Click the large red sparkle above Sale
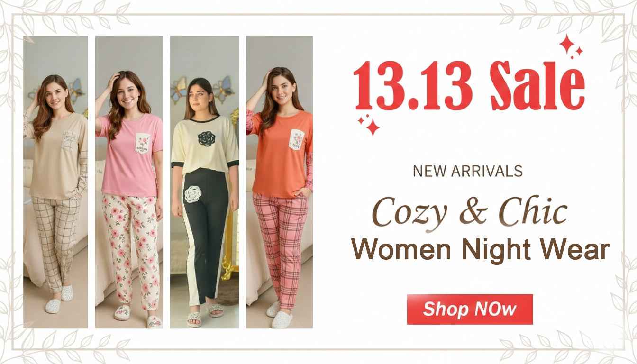The height and width of the screenshot is (364, 637). tap(567, 44)
